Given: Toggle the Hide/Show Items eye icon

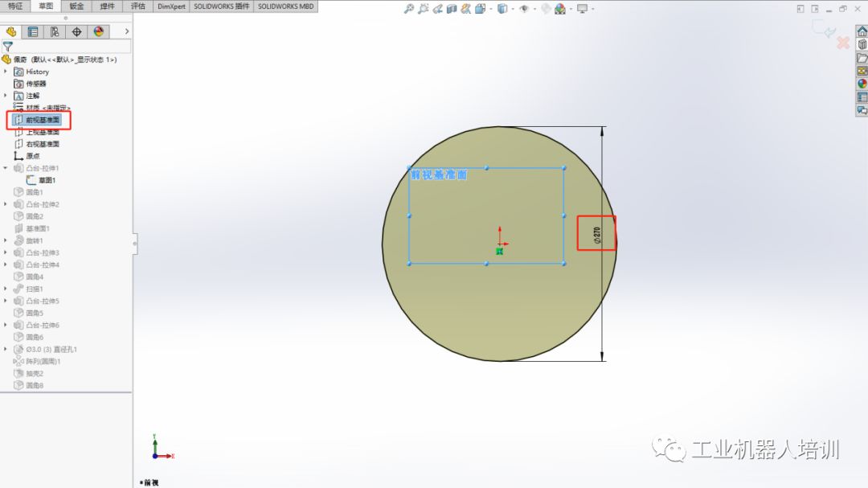Looking at the screenshot, I should (x=524, y=10).
